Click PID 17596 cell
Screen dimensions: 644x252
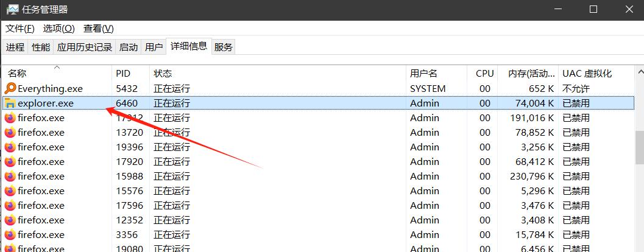(130, 206)
